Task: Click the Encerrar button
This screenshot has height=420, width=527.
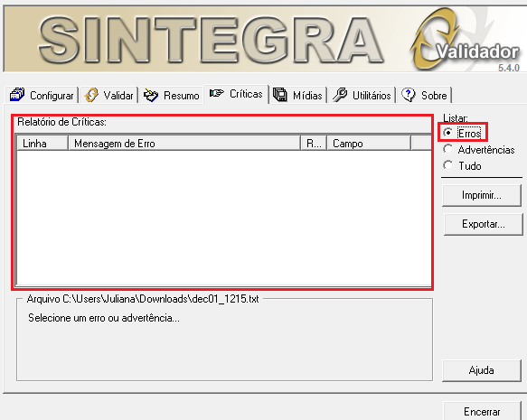Action: point(482,411)
